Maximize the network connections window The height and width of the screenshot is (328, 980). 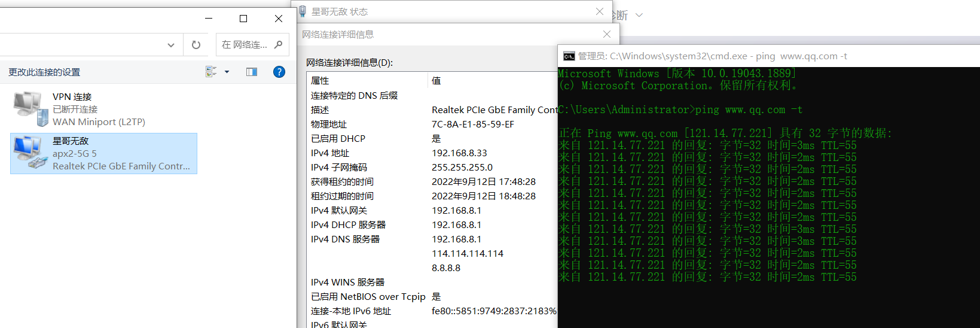pyautogui.click(x=243, y=19)
